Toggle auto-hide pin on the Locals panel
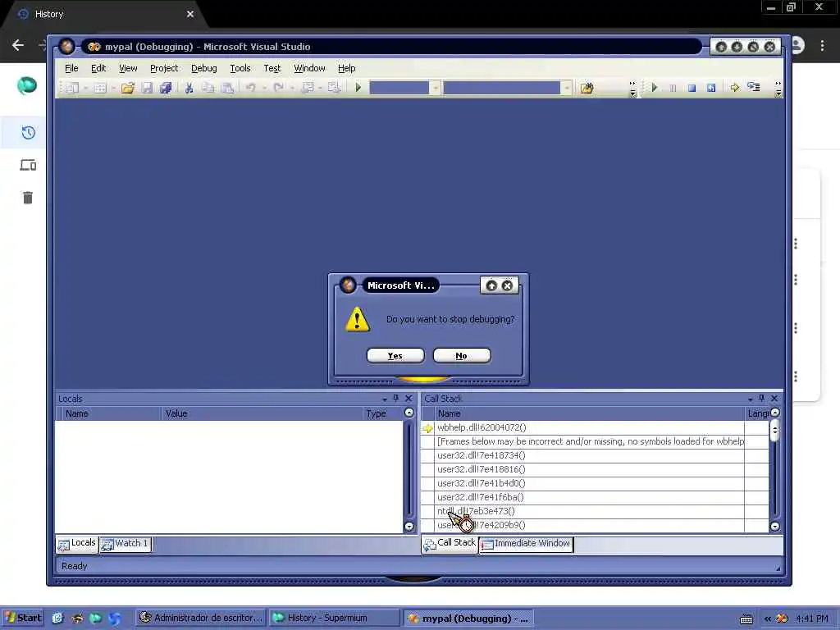 click(x=396, y=398)
